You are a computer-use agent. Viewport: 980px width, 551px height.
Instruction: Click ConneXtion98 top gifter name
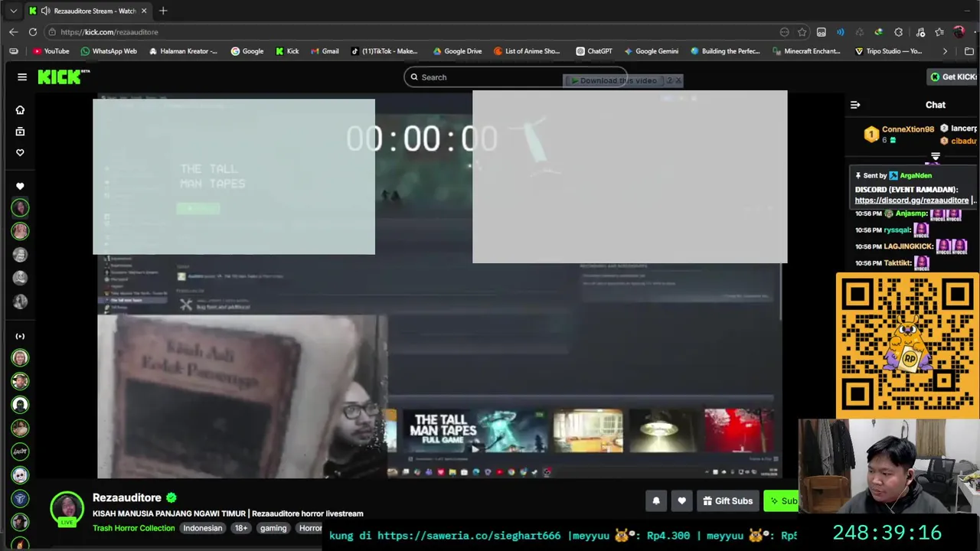pyautogui.click(x=907, y=129)
